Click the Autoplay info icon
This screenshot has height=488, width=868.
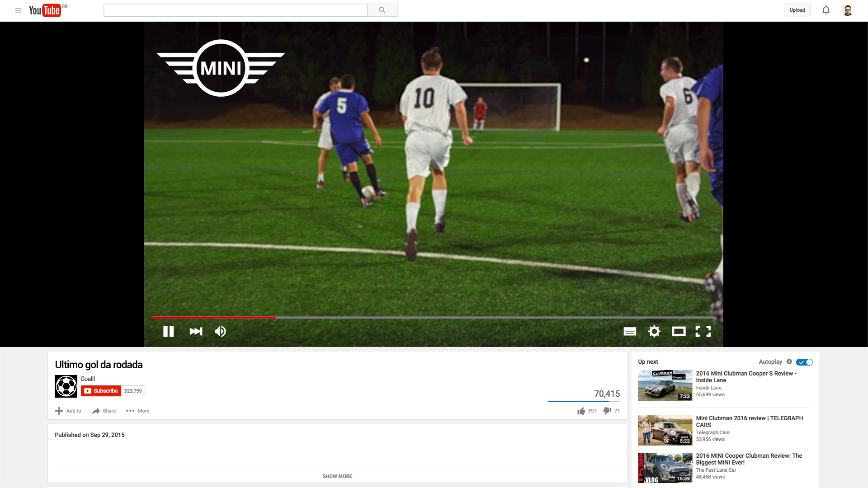pyautogui.click(x=789, y=361)
